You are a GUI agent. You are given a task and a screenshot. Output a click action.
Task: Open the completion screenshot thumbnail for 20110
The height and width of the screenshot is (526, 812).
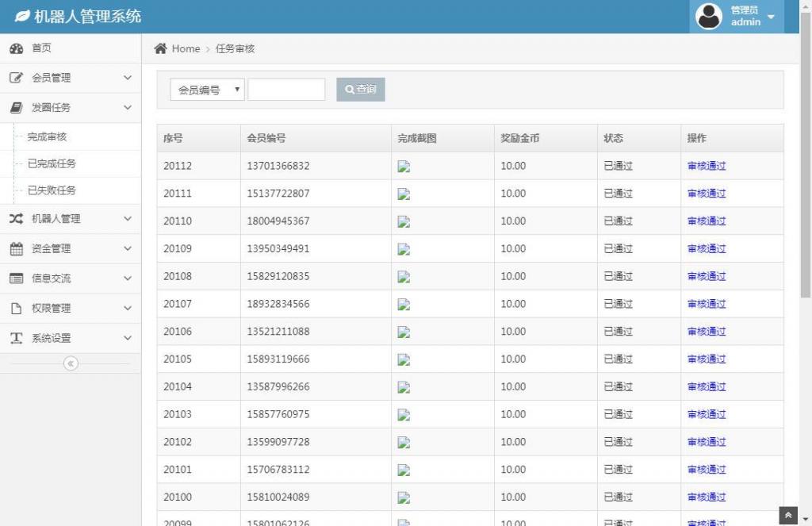pyautogui.click(x=404, y=221)
